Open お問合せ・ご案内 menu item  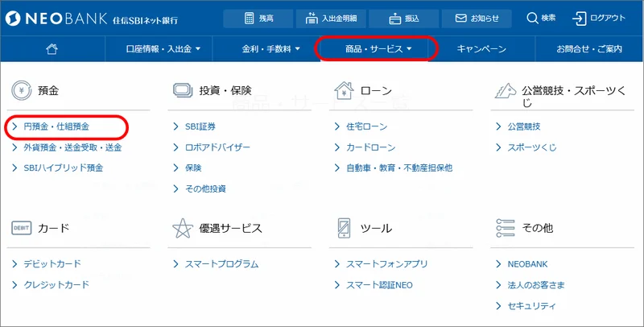click(589, 49)
